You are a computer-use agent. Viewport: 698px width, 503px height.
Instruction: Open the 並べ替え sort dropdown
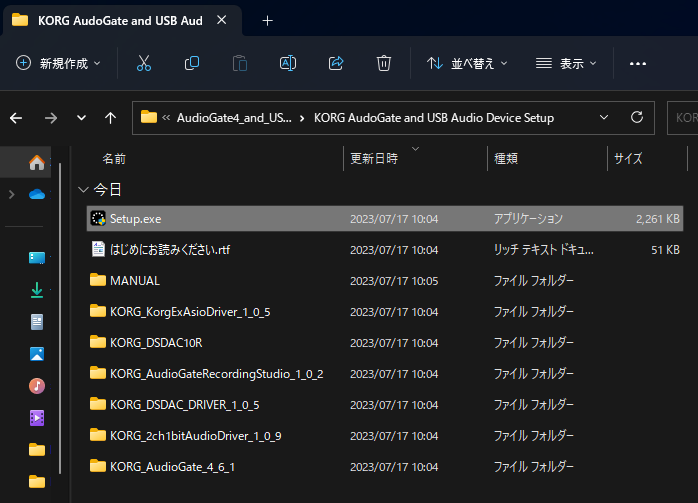tap(467, 63)
